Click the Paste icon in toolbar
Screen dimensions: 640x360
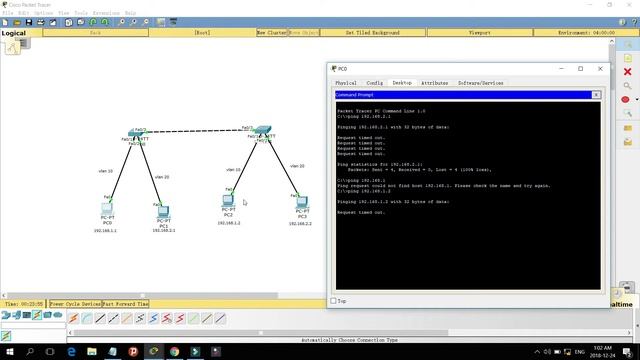tap(81, 22)
